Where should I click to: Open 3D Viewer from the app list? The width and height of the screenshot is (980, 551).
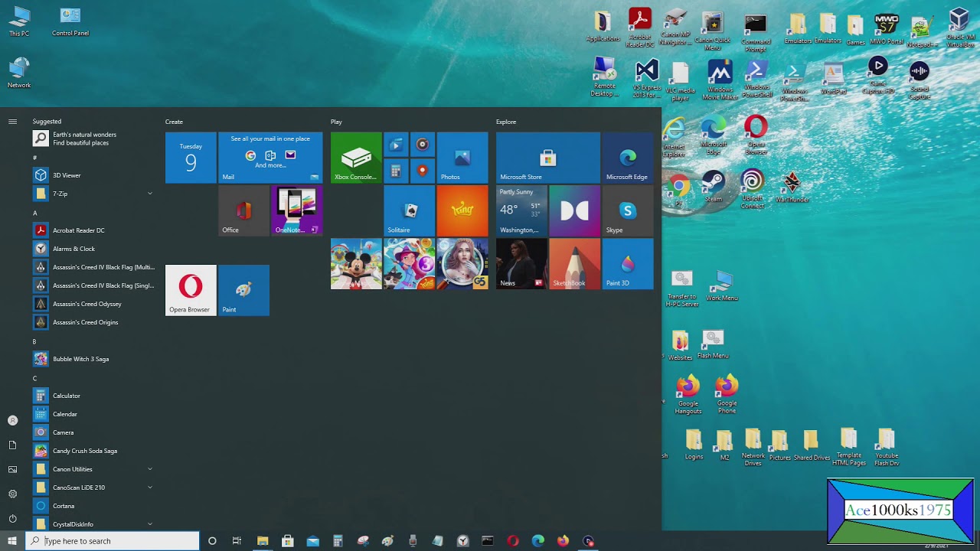click(93, 175)
